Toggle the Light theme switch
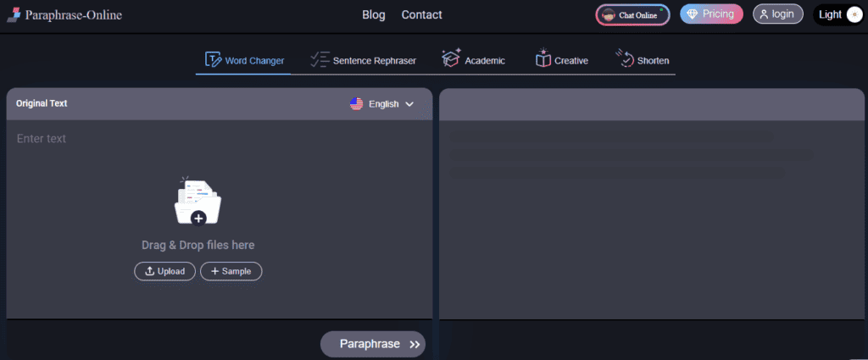Screen dimensions: 868x360 coord(854,14)
